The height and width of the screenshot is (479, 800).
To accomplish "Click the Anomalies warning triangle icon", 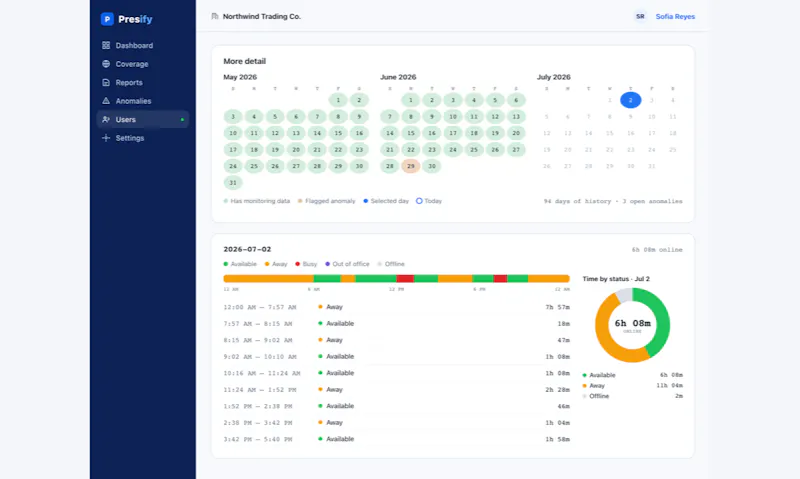I will coord(106,101).
